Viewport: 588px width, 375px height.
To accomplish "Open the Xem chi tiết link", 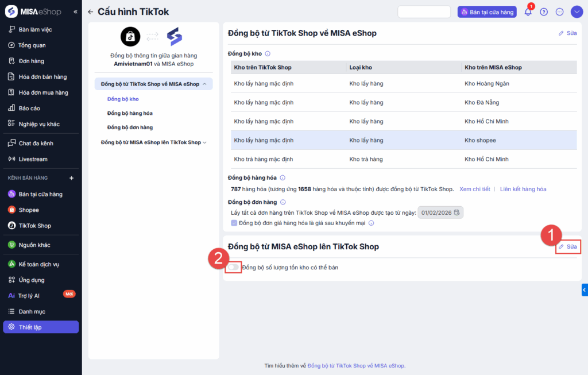I will click(474, 189).
